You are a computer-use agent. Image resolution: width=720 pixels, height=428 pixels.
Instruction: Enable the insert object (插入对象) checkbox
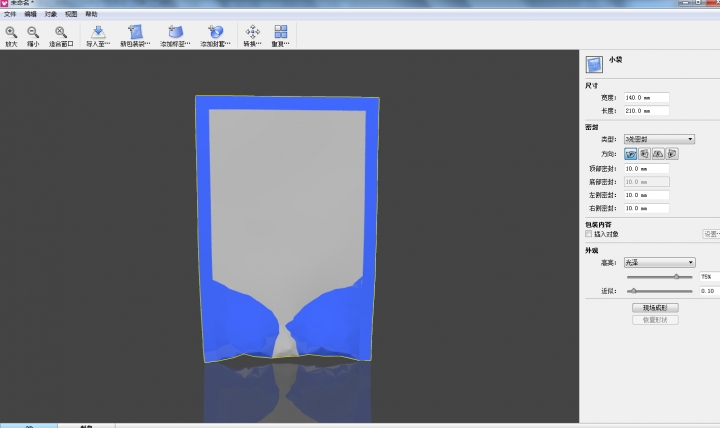(589, 234)
